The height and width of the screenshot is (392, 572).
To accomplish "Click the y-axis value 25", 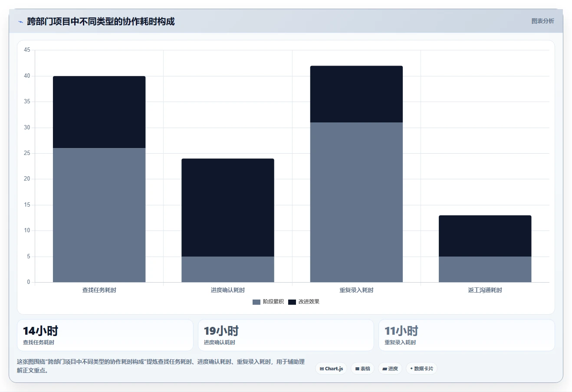I will tap(27, 153).
